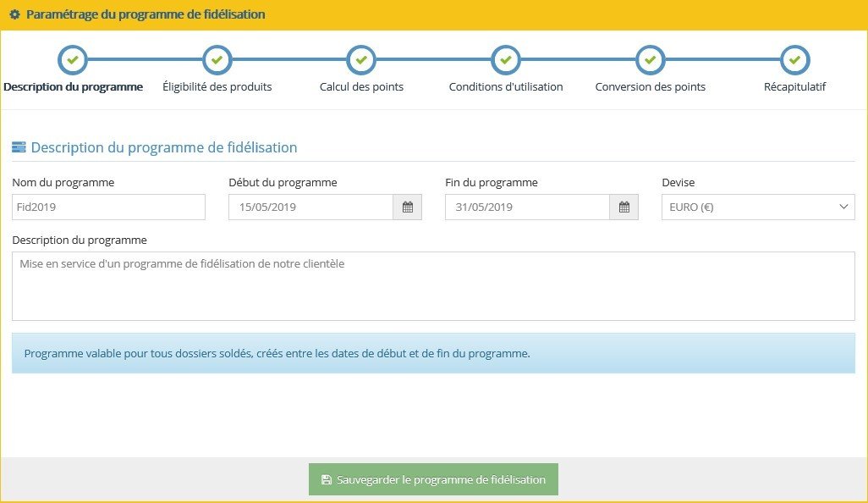
Task: Select the Récapitulatif step label
Action: (794, 87)
